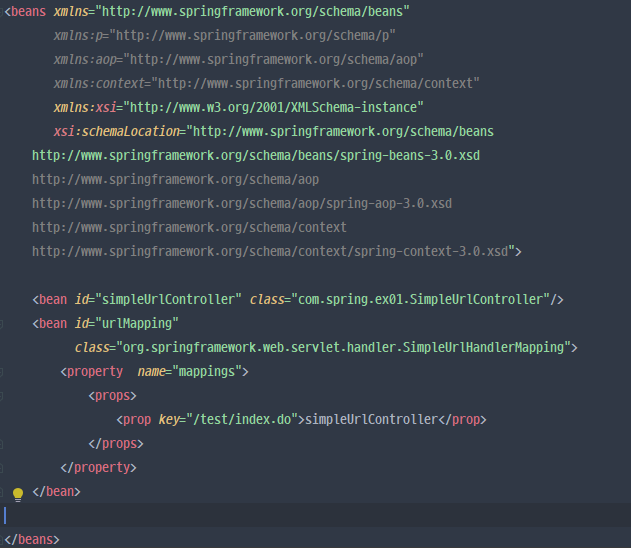
Task: Collapse the urlMapping bean fold marker
Action: point(1,323)
